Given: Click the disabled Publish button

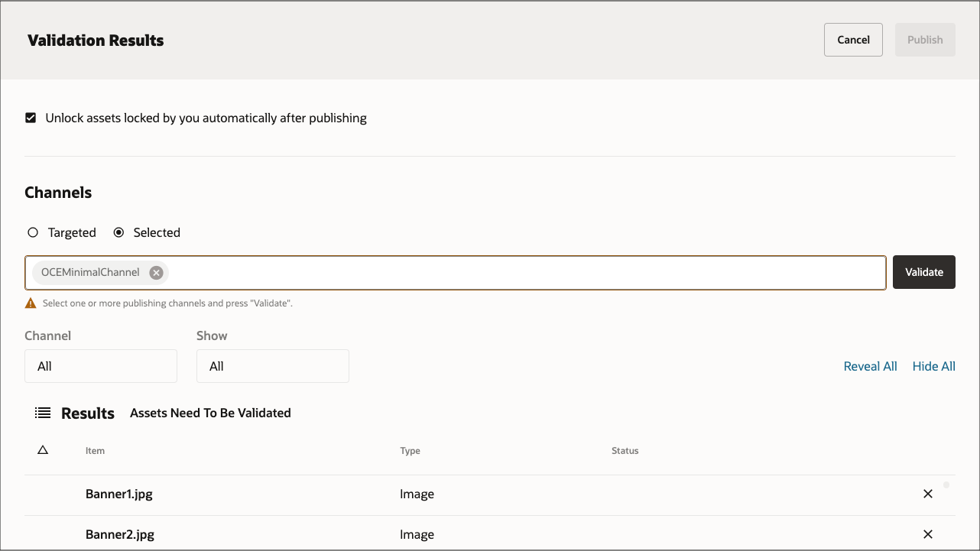Looking at the screenshot, I should pyautogui.click(x=925, y=39).
